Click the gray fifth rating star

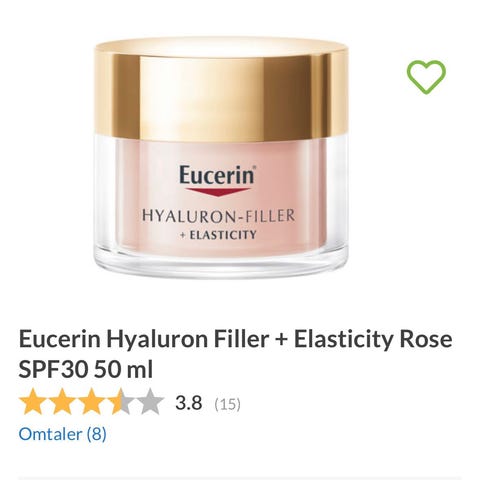pyautogui.click(x=149, y=401)
